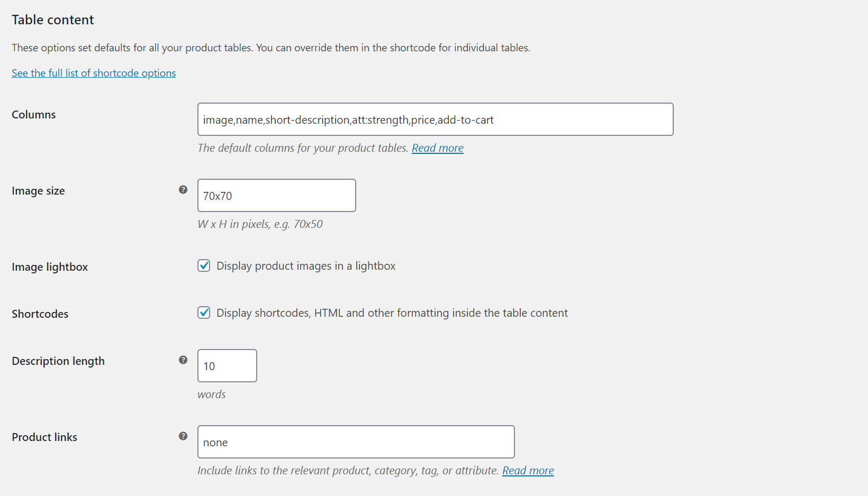Click the Image size help icon

183,190
